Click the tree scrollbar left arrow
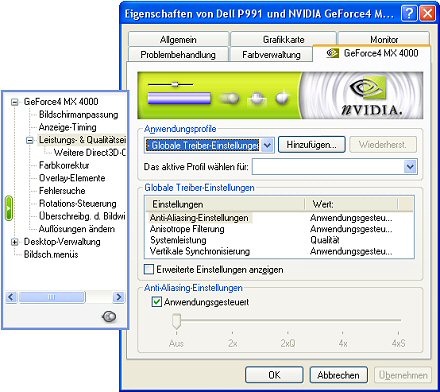Viewport: 440px width, 392px height. click(x=11, y=297)
